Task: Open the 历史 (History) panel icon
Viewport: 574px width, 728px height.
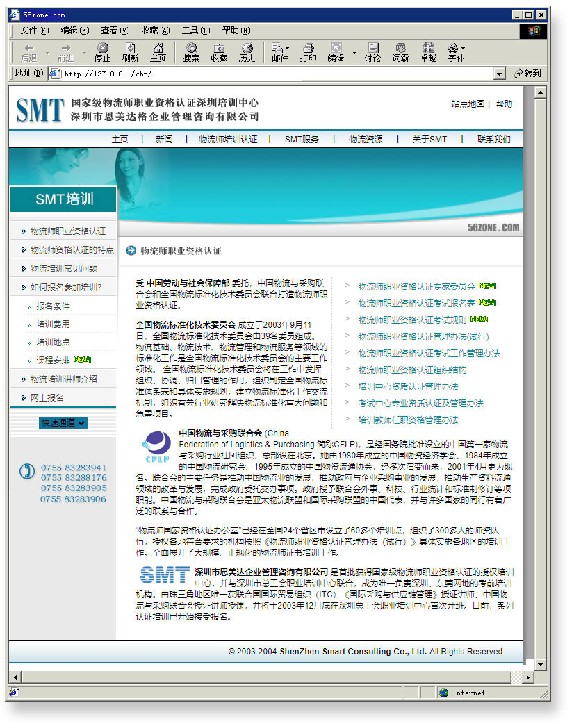Action: point(246,52)
